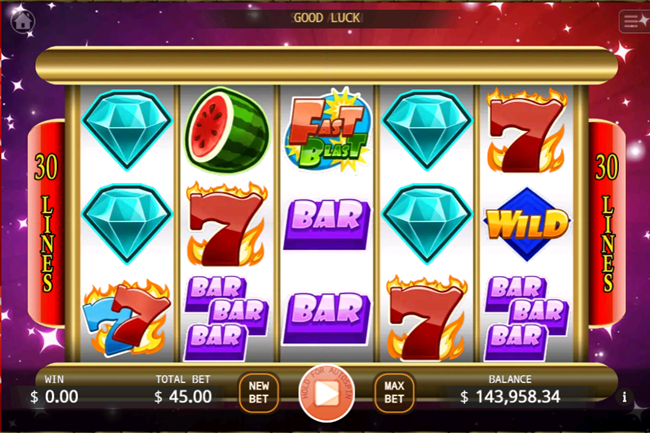Open the game info icon

(624, 397)
